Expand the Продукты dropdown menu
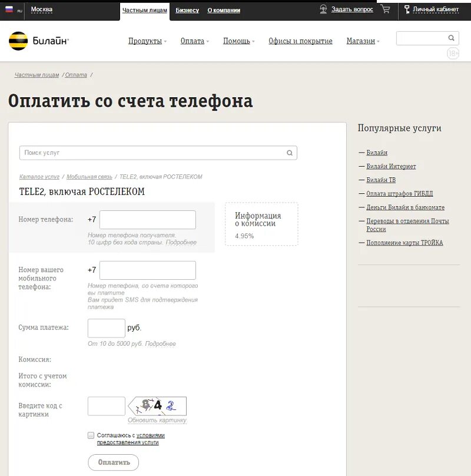The width and height of the screenshot is (471, 476). click(147, 41)
